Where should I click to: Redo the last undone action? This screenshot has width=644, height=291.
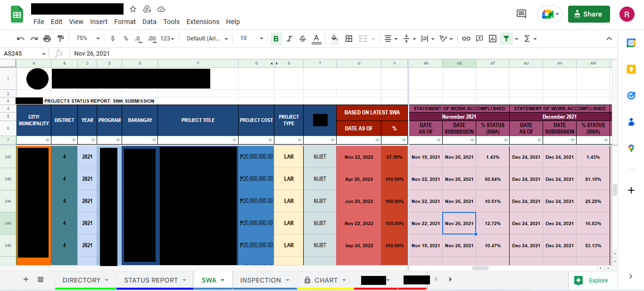click(x=34, y=39)
